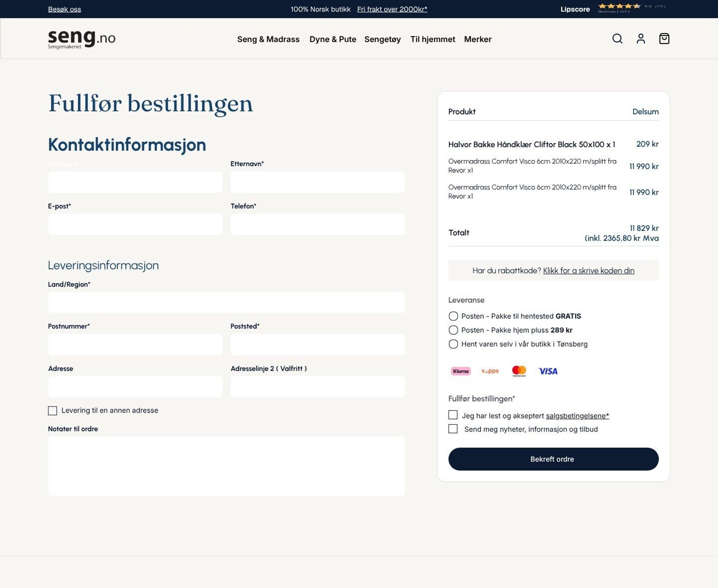
Task: Open the salgsbetingelsene link
Action: pos(577,416)
